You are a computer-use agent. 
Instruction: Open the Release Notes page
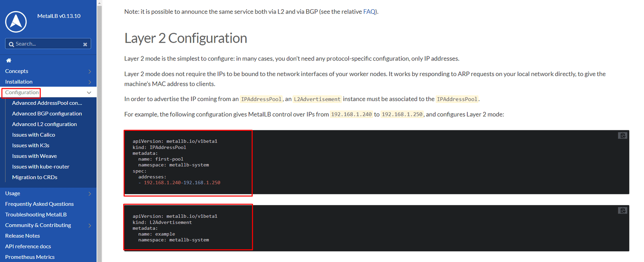(22, 236)
